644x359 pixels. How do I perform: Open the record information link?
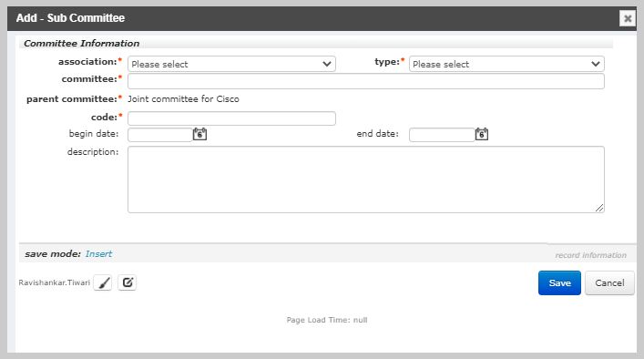click(590, 255)
